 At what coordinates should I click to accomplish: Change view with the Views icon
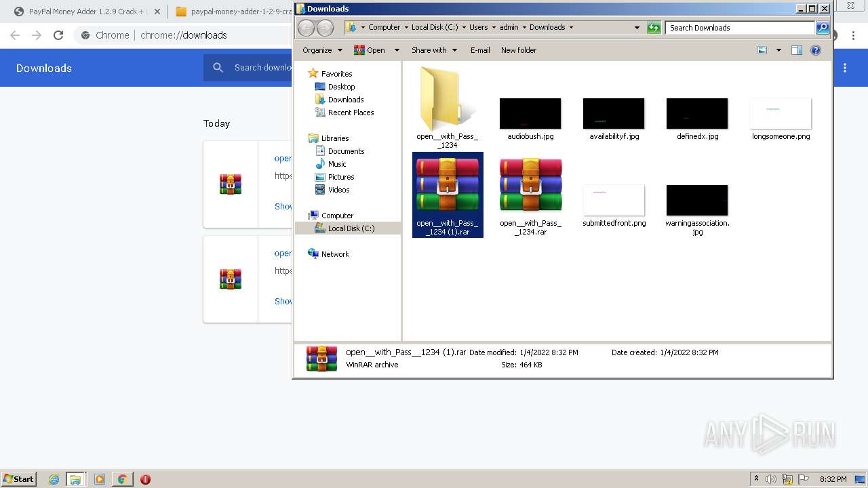pyautogui.click(x=762, y=50)
